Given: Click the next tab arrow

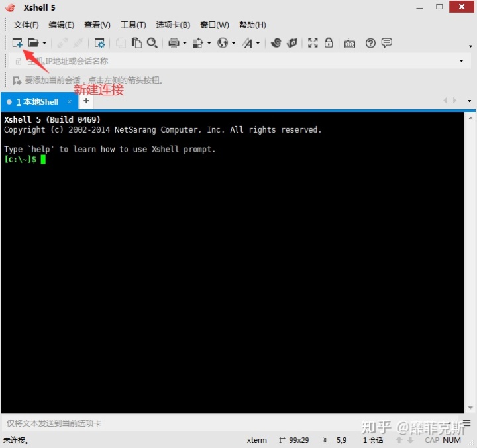Looking at the screenshot, I should [x=454, y=101].
